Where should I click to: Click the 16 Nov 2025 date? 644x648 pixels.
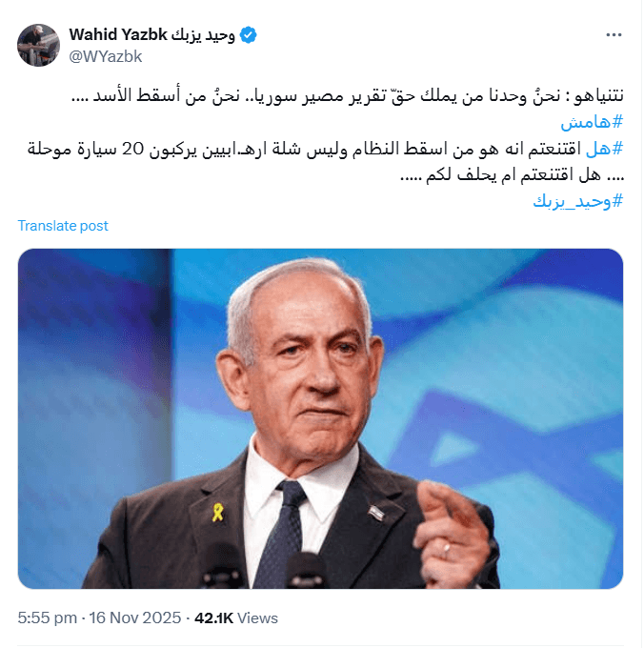(135, 618)
